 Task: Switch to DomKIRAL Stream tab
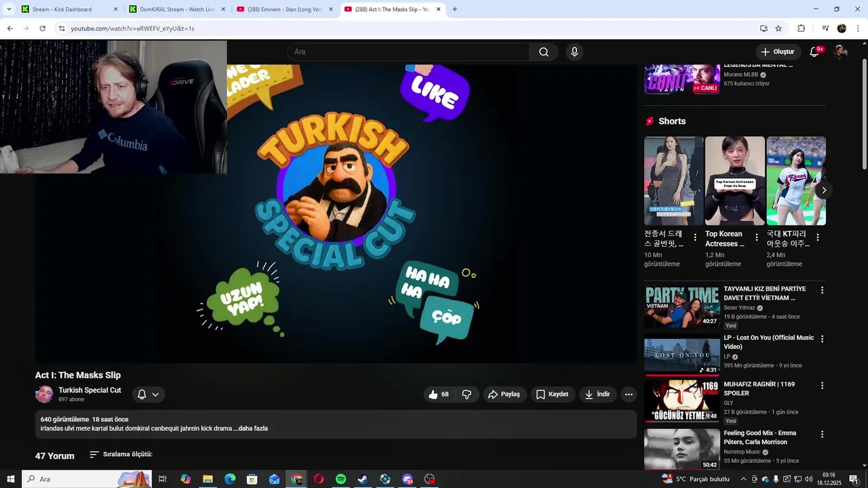point(176,9)
